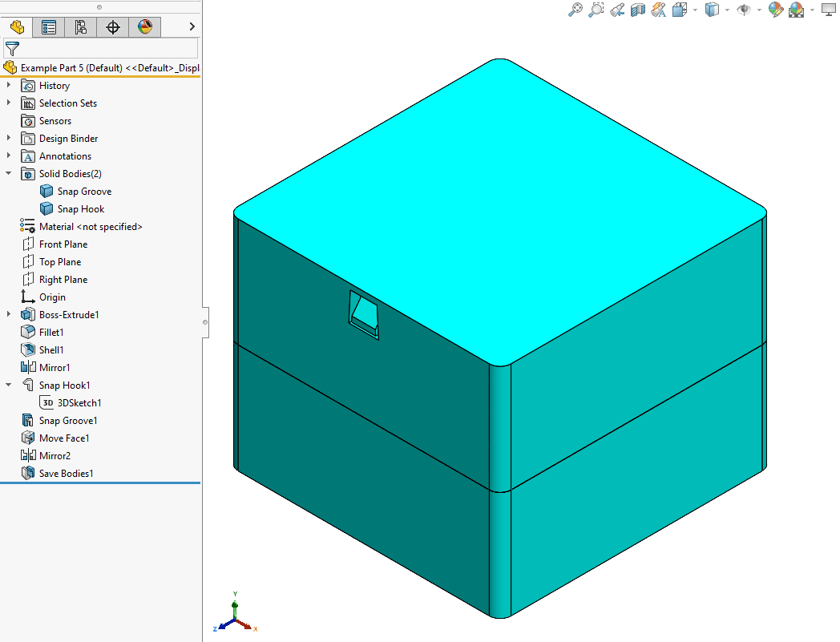Show more manager tabs with the arrow
Screen dimensions: 840x642
click(192, 26)
